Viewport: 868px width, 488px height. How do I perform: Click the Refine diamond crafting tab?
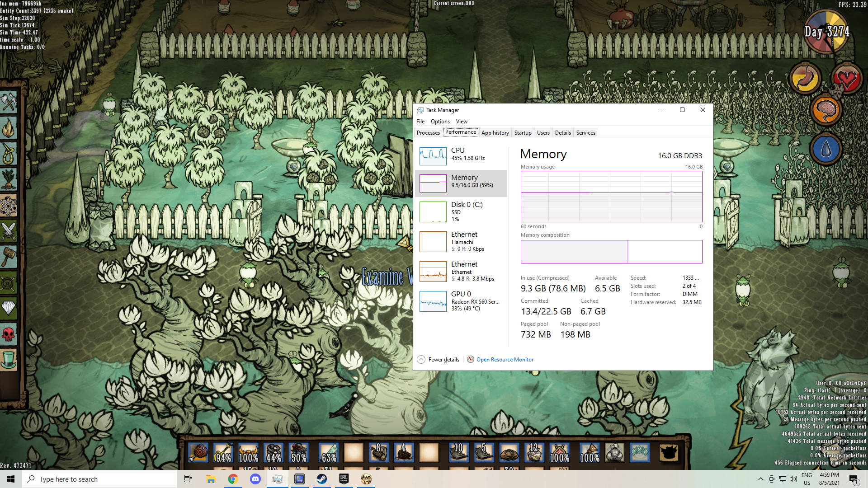pyautogui.click(x=9, y=308)
